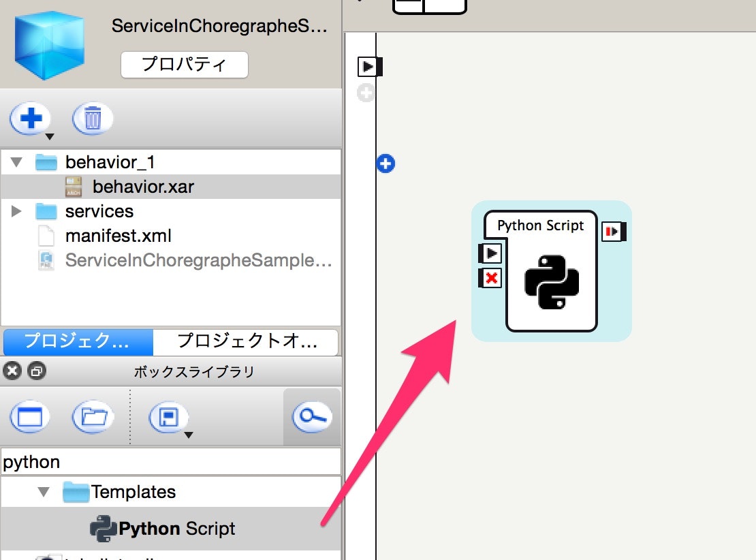This screenshot has height=560, width=756.
Task: Click the new box library icon
Action: (x=30, y=417)
